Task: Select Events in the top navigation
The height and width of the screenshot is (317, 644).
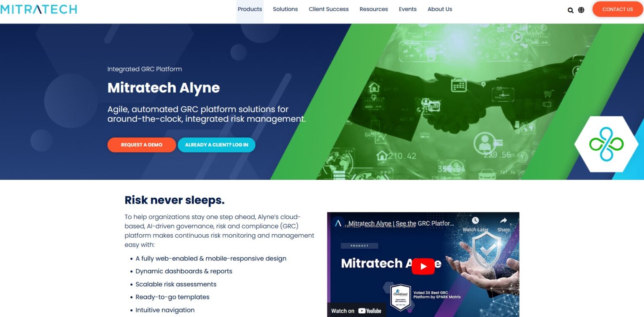Action: (x=408, y=9)
